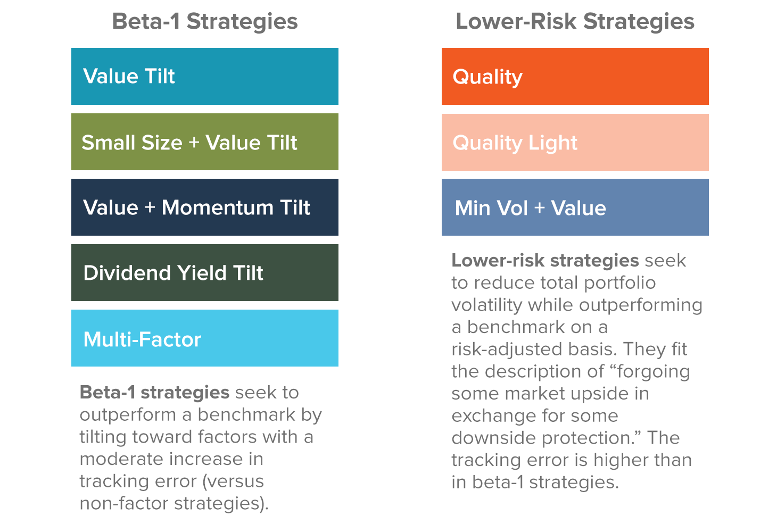The width and height of the screenshot is (777, 532).
Task: Choose the blue Min Vol + Value box
Action: pos(575,207)
